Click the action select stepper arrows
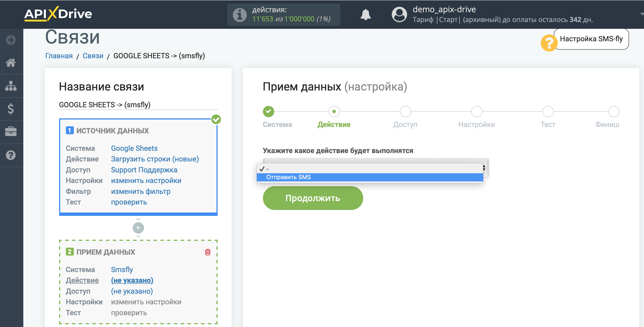644x327 pixels. click(x=484, y=168)
